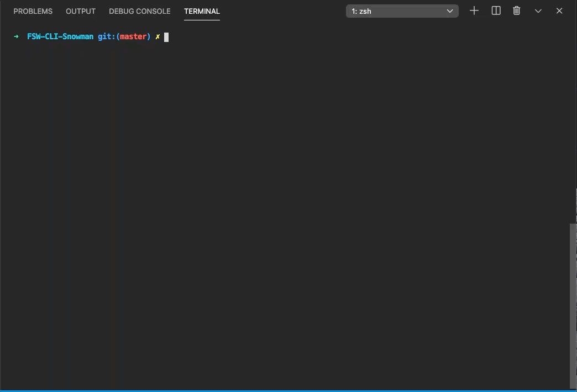Viewport: 577px width, 392px height.
Task: Click the '1: zsh' label in the shell selector
Action: [x=361, y=11]
